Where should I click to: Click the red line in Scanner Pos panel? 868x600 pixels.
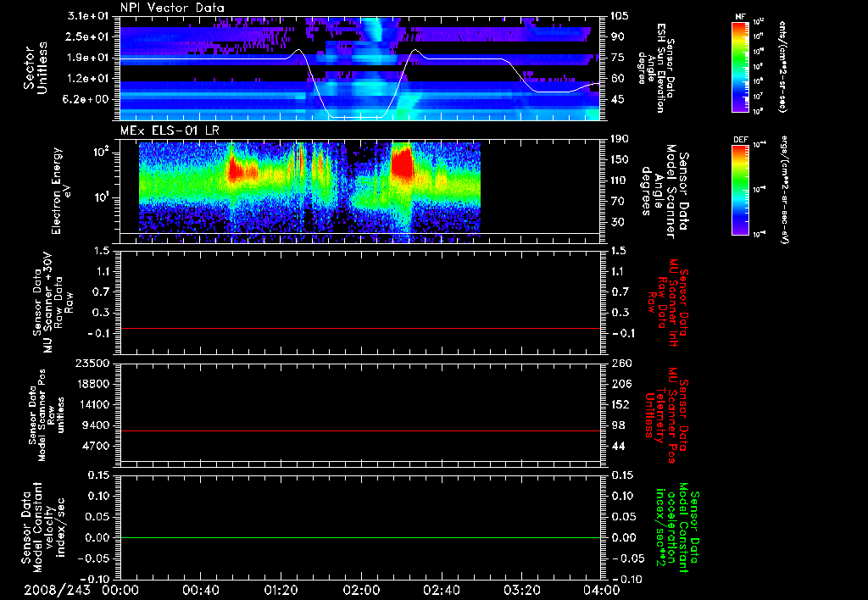(360, 431)
